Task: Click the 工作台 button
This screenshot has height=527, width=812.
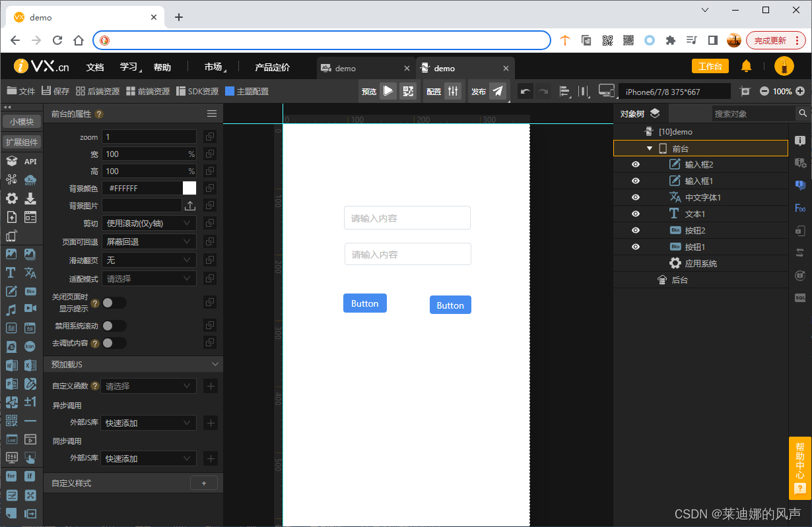Action: point(710,66)
